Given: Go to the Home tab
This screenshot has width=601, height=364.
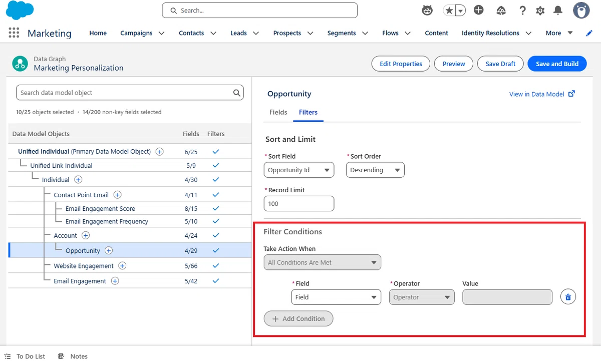Looking at the screenshot, I should (98, 33).
